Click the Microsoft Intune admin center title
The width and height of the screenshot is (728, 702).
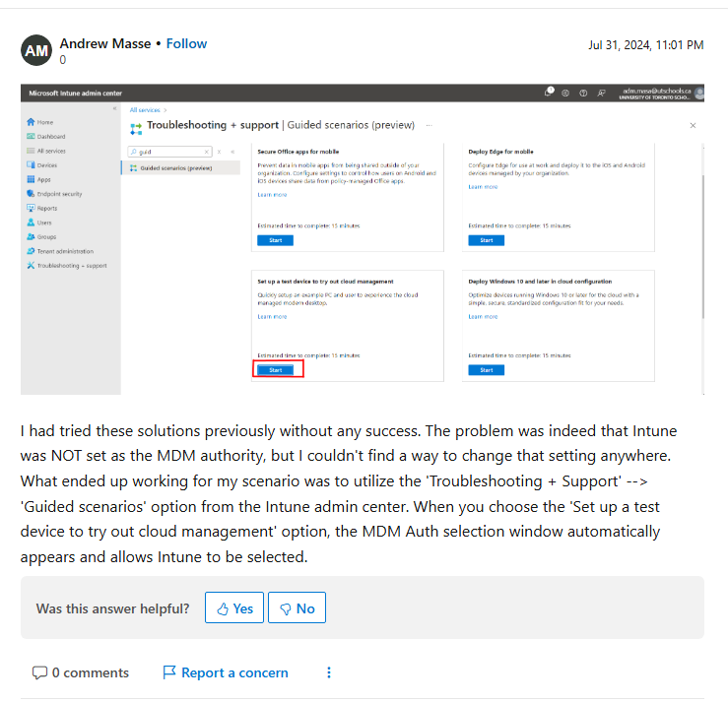[75, 93]
